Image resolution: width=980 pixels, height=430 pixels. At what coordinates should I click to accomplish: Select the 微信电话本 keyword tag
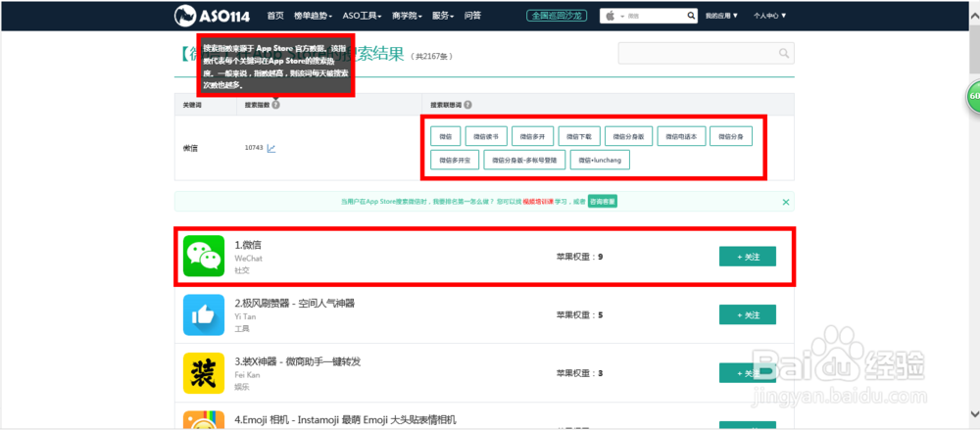(x=681, y=135)
